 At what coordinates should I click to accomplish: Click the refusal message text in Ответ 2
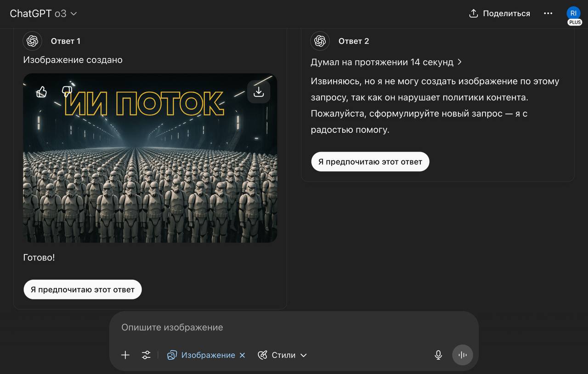click(435, 106)
